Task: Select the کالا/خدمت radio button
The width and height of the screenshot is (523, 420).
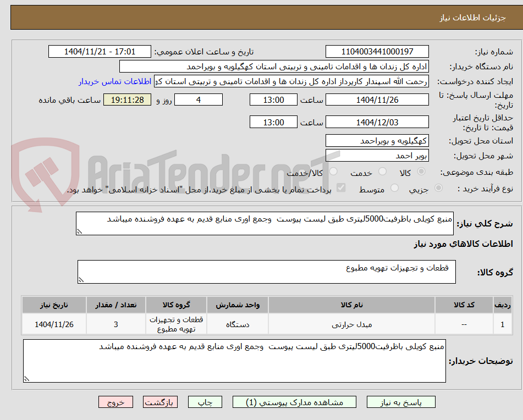Action: 333,172
